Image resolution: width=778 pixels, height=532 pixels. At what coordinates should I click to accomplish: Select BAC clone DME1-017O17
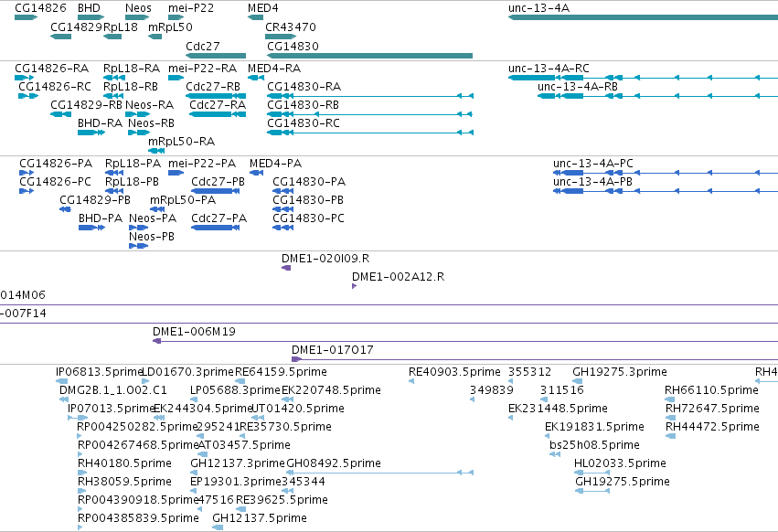point(332,350)
